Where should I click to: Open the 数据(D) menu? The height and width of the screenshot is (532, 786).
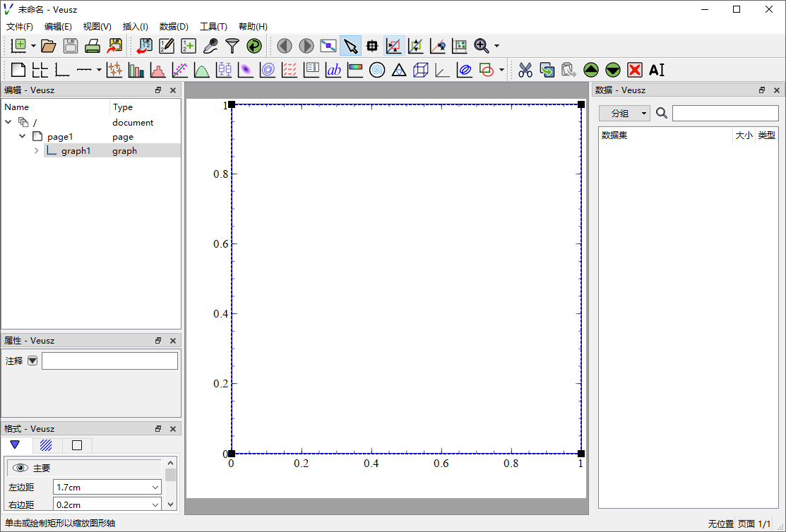(174, 27)
